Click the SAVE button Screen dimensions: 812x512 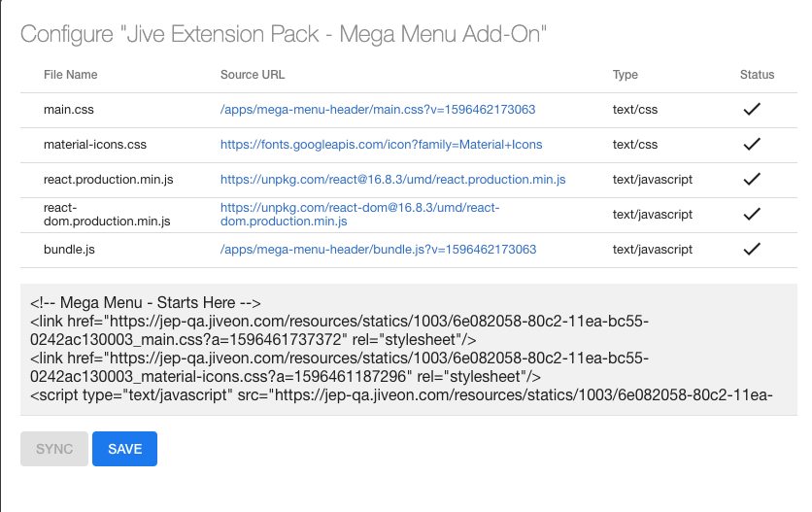pyautogui.click(x=124, y=449)
